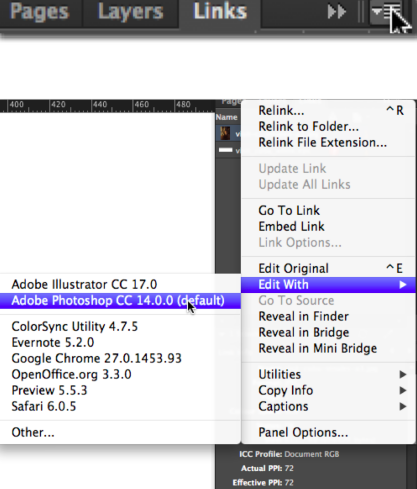This screenshot has width=417, height=489.
Task: Edit with Safari 6.0.5
Action: [120, 406]
